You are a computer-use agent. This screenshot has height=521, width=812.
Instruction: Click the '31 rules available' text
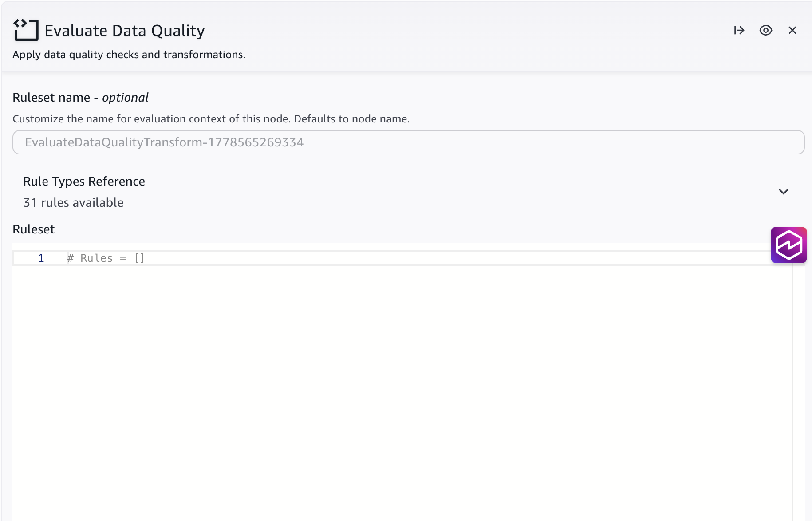[x=73, y=203]
